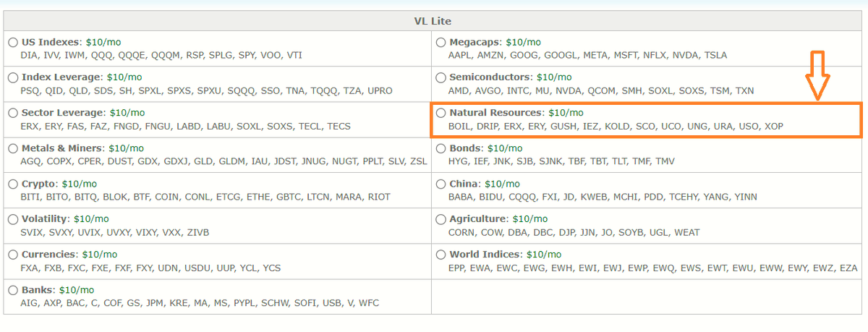Click the $10/mo price beside Agriculture
This screenshot has width=868, height=332.
[530, 218]
